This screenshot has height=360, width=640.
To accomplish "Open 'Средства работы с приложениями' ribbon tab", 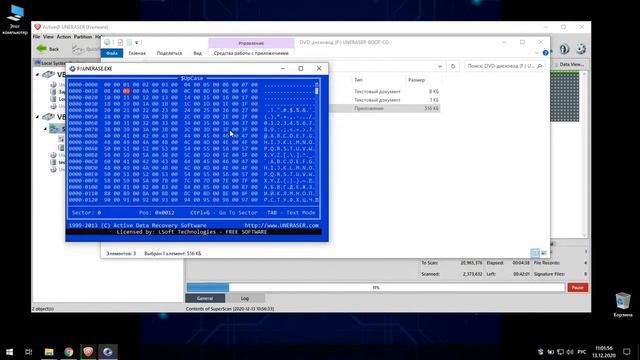I will 251,53.
